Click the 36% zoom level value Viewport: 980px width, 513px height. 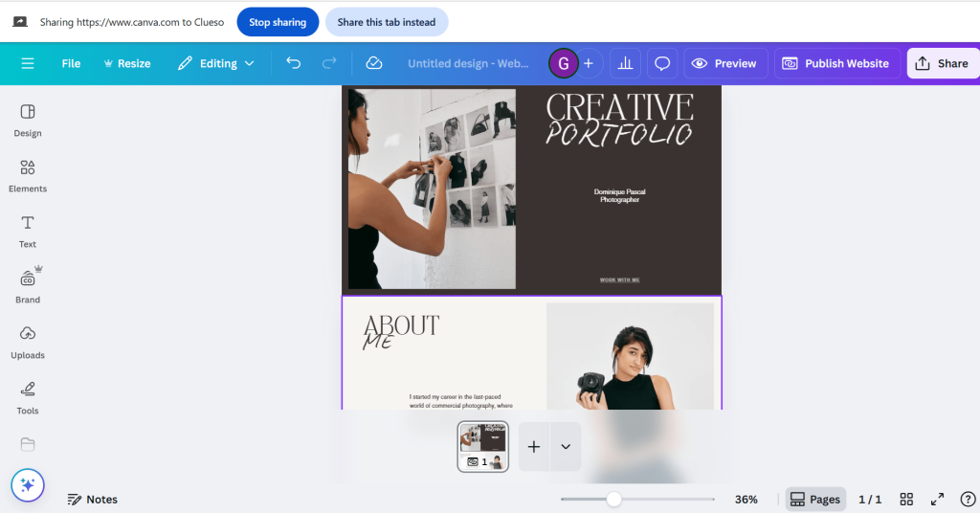tap(746, 500)
